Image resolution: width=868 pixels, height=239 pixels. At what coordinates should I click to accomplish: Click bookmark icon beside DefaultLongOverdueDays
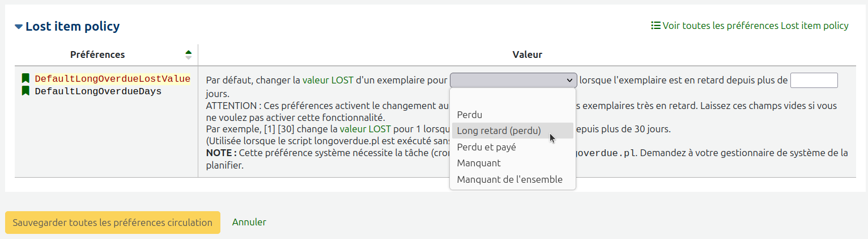point(25,91)
